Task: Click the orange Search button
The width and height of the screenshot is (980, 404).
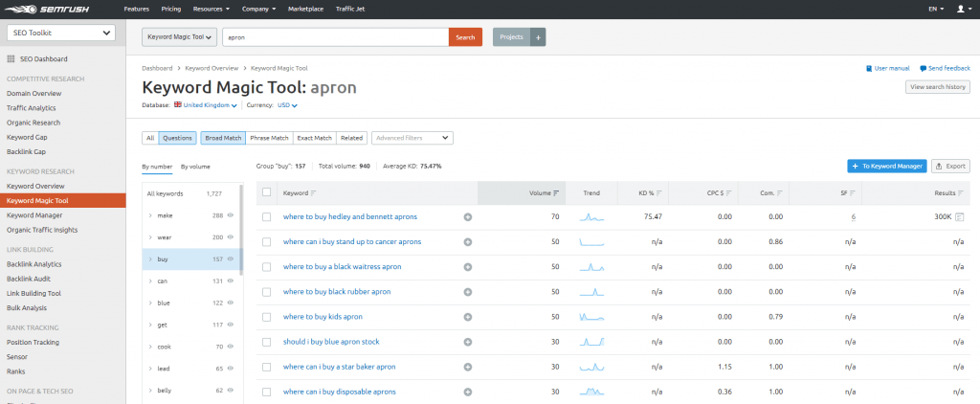Action: [466, 37]
